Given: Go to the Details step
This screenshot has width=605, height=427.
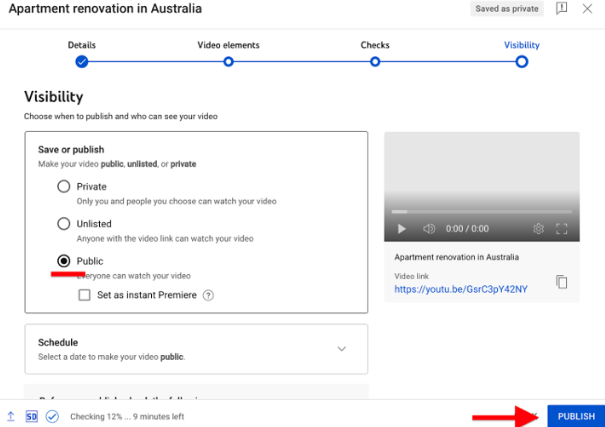Looking at the screenshot, I should click(82, 61).
